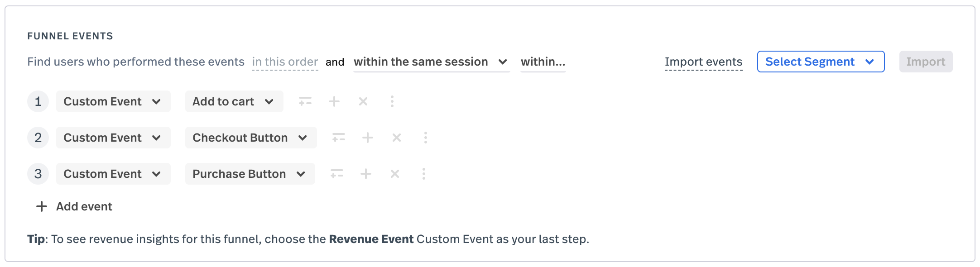Click the Import button
980x267 pixels.
pos(925,62)
